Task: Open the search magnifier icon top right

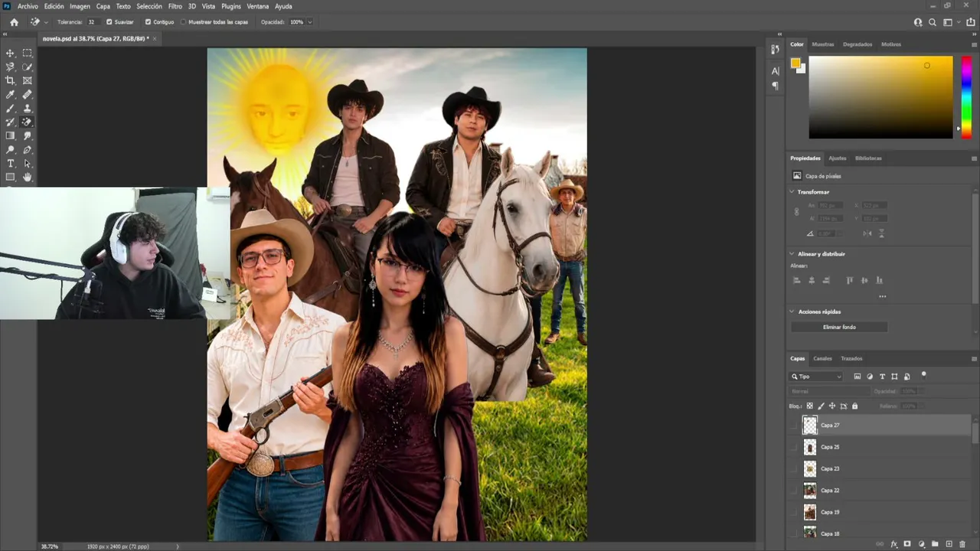Action: [x=933, y=22]
